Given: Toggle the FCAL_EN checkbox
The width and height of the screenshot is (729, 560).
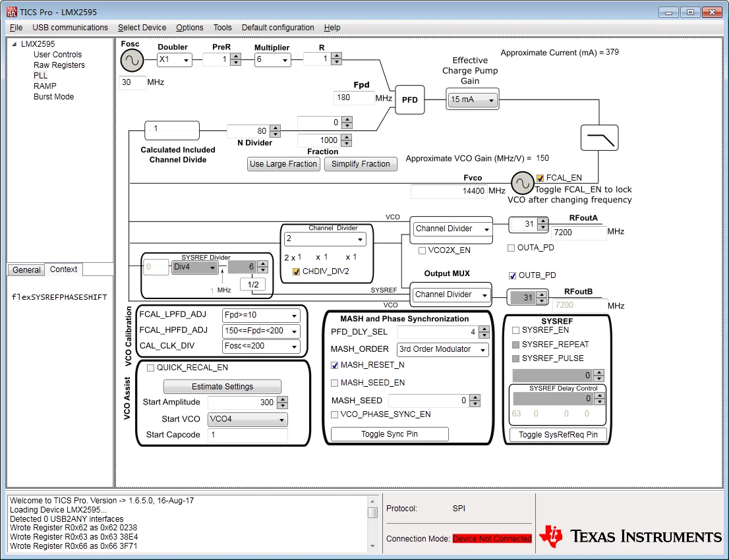Looking at the screenshot, I should (540, 178).
